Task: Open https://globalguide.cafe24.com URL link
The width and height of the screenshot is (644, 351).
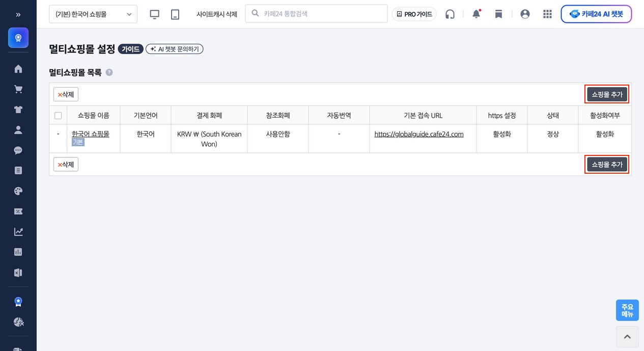Action: pyautogui.click(x=419, y=134)
